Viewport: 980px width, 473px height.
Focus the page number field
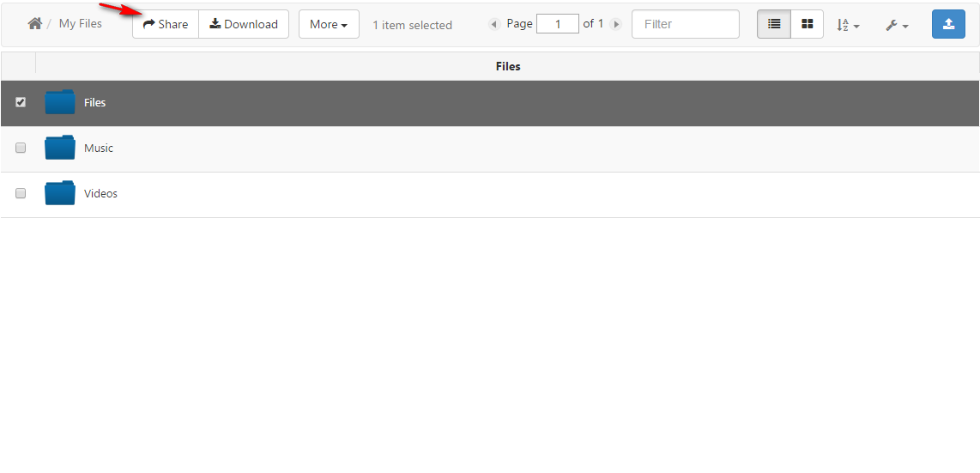tap(558, 24)
